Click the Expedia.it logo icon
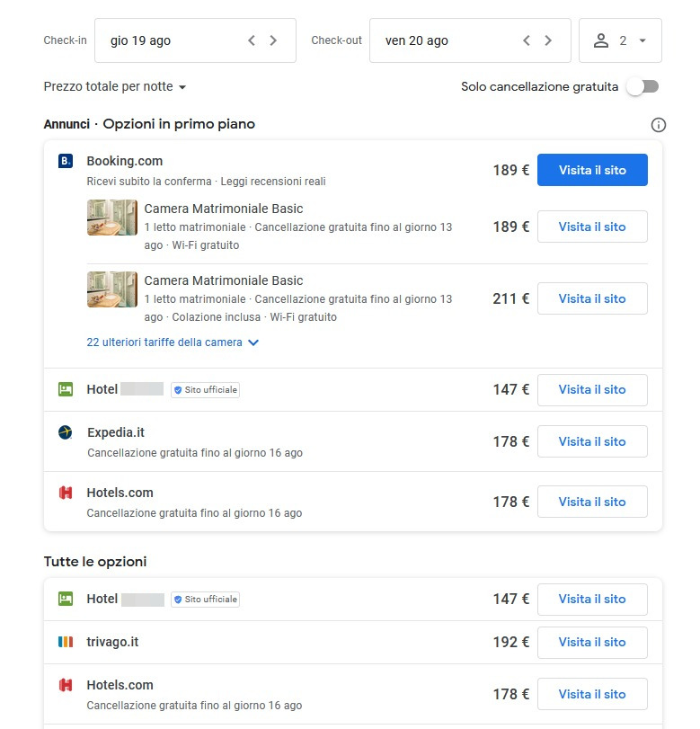This screenshot has width=700, height=729. coord(66,432)
